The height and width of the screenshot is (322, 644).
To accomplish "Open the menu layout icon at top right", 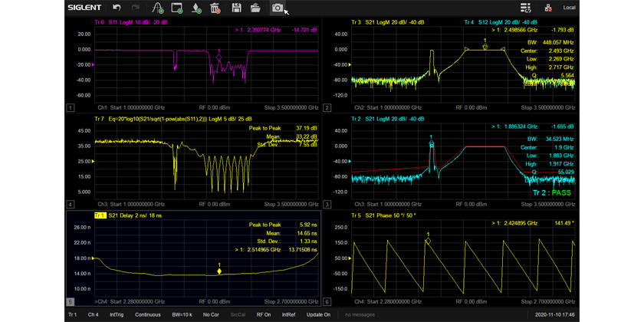I will (x=525, y=8).
